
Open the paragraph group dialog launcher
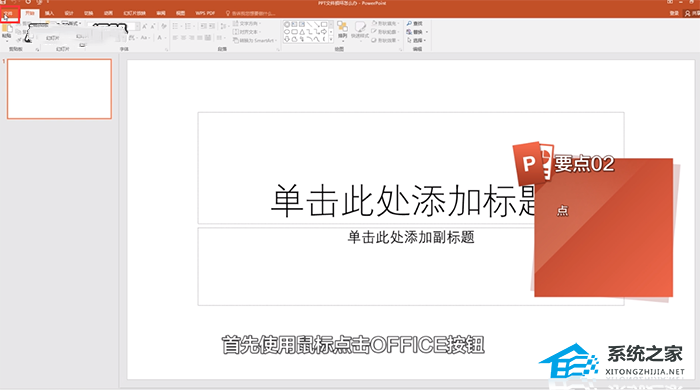tap(278, 50)
